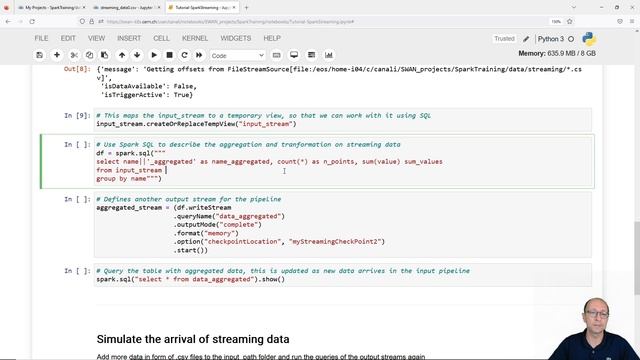This screenshot has height=360, width=640.
Task: Go back in browser history
Action: click(8, 22)
